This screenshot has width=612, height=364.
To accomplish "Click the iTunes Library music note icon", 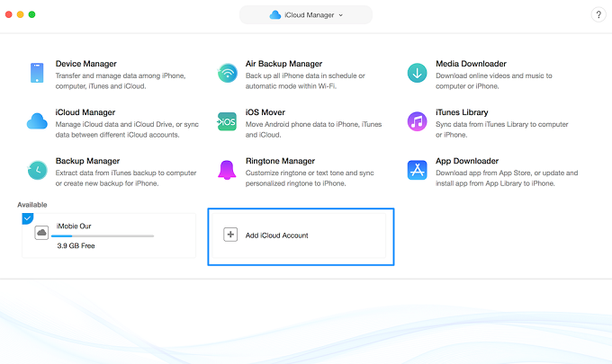I will click(x=418, y=121).
